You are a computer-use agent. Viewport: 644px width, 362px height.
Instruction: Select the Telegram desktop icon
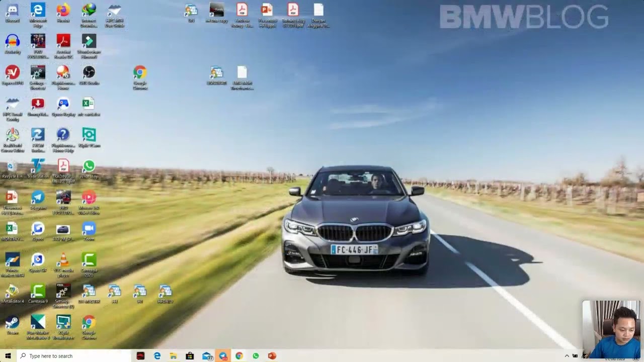point(38,200)
